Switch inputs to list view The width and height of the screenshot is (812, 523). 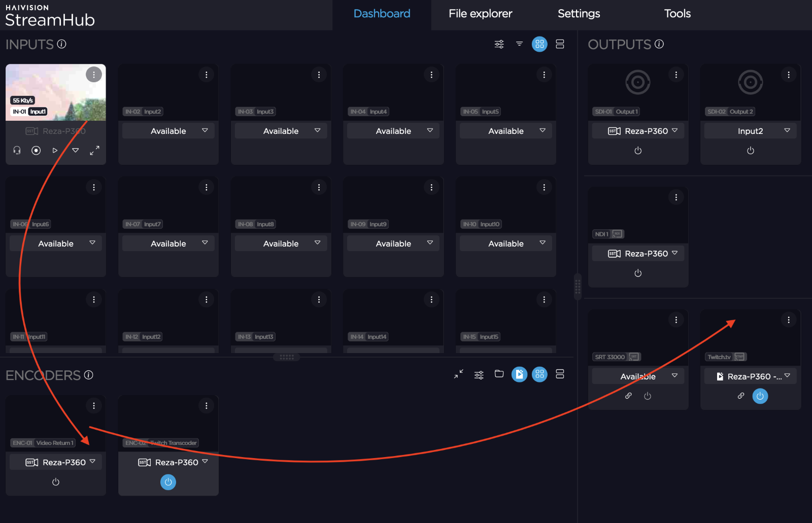pos(560,44)
